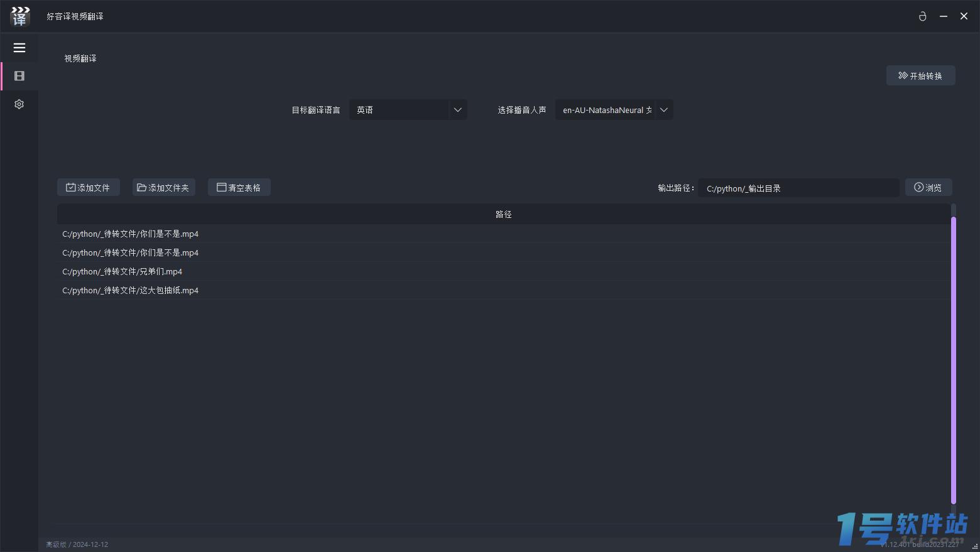Close the 好容译视频翻译 window

coord(964,16)
